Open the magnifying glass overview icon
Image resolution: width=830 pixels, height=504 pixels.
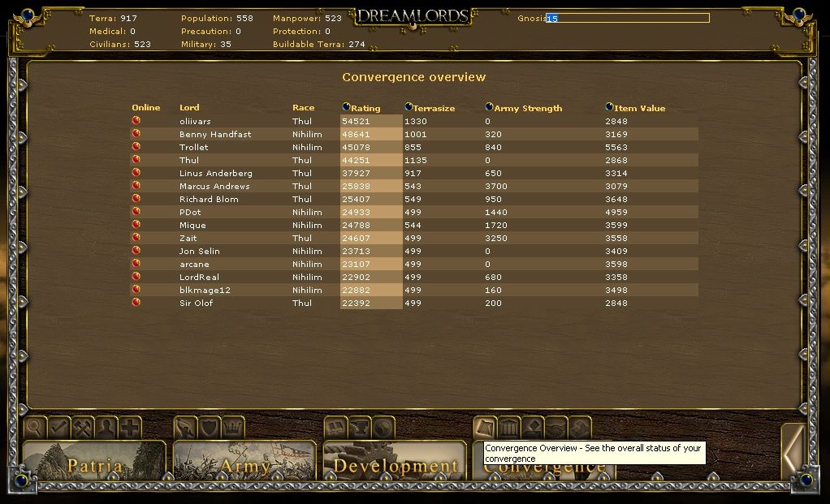coord(35,428)
